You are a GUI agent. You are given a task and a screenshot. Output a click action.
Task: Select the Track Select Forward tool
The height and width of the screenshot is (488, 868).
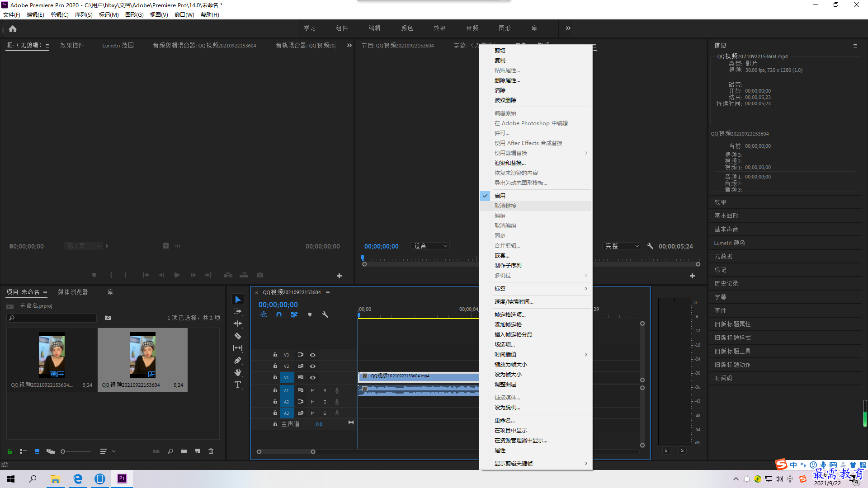(x=238, y=312)
